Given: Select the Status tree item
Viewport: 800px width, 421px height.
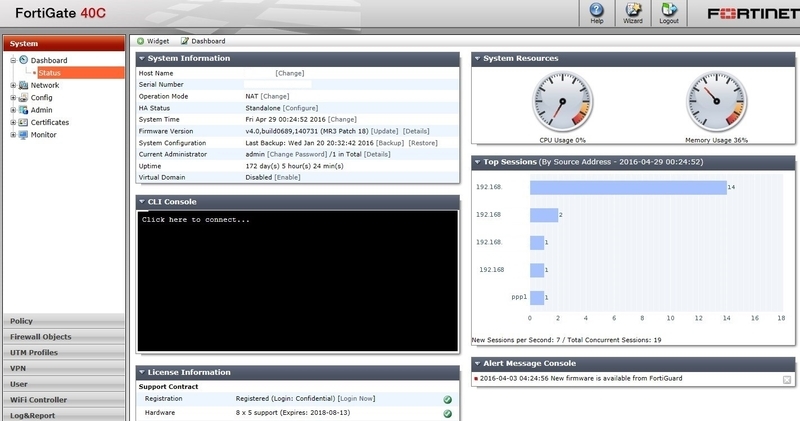Looking at the screenshot, I should tap(81, 73).
